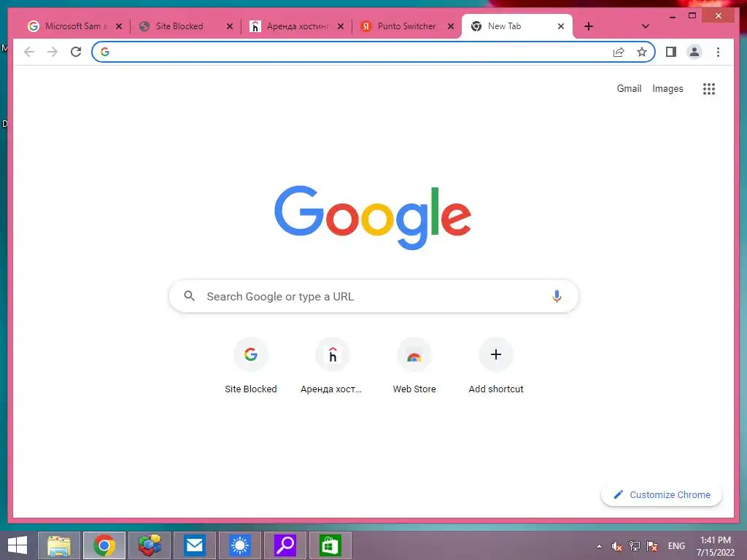
Task: Open the Mail app from taskbar
Action: pyautogui.click(x=194, y=545)
